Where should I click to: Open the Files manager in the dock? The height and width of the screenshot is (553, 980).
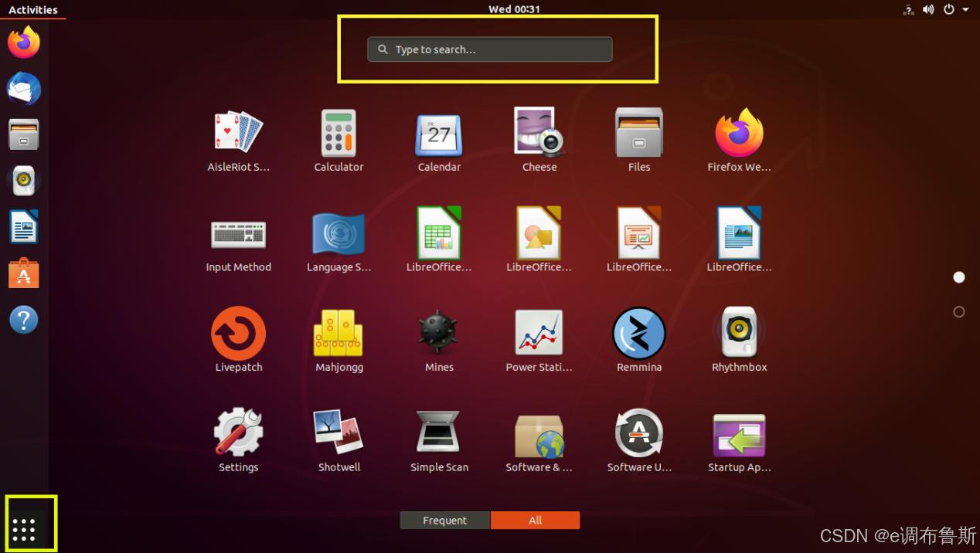click(x=24, y=134)
